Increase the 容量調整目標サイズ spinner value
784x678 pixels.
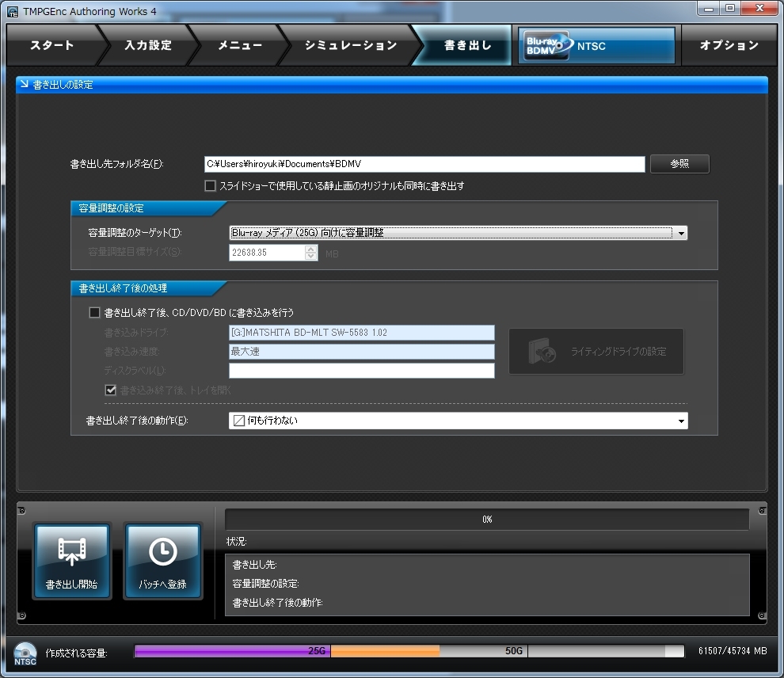311,249
